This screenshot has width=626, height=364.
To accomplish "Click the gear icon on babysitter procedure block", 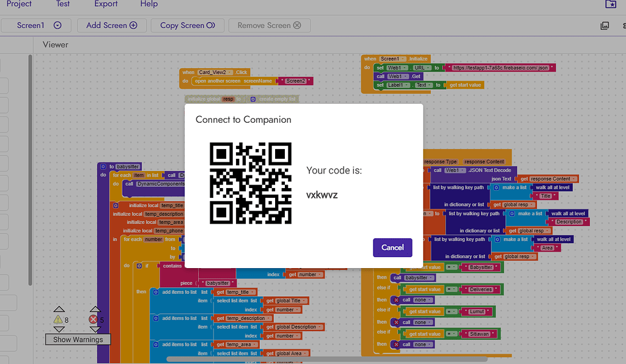I will click(x=103, y=167).
